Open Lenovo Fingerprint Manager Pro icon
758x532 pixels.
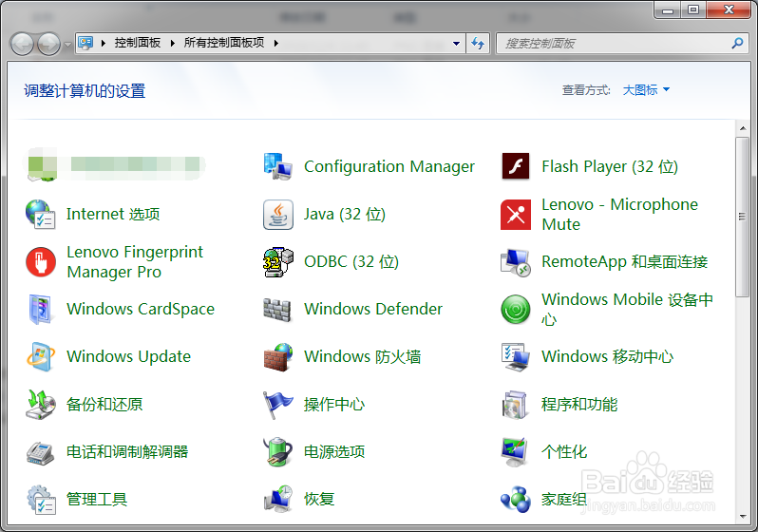tap(41, 261)
